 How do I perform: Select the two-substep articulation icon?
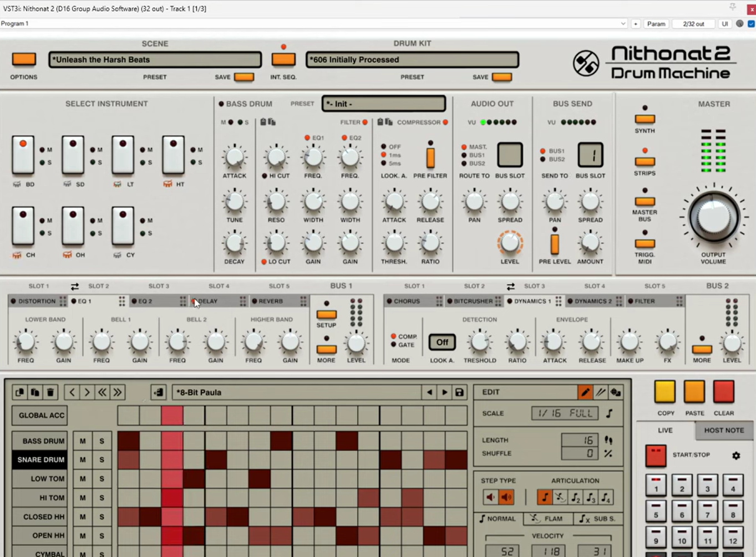575,497
